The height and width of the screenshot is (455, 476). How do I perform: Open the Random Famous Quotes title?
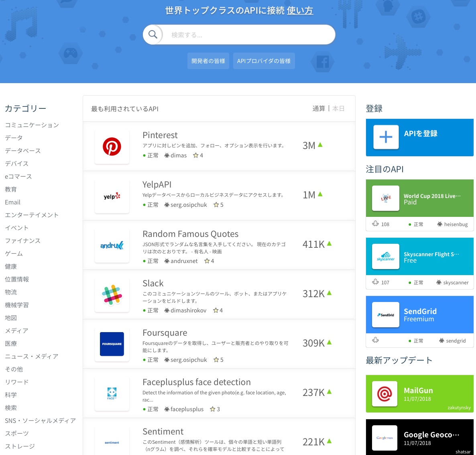[190, 234]
